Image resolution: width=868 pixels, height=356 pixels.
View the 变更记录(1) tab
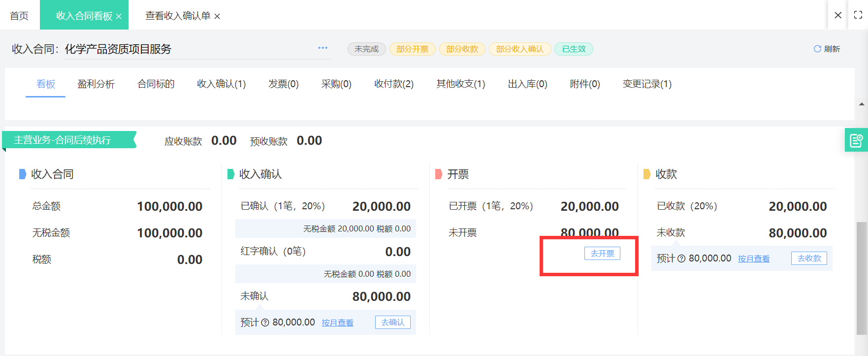646,84
